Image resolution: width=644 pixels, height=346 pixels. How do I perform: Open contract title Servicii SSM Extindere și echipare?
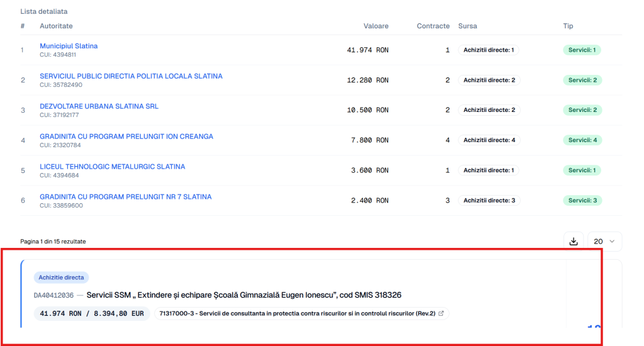pyautogui.click(x=244, y=295)
